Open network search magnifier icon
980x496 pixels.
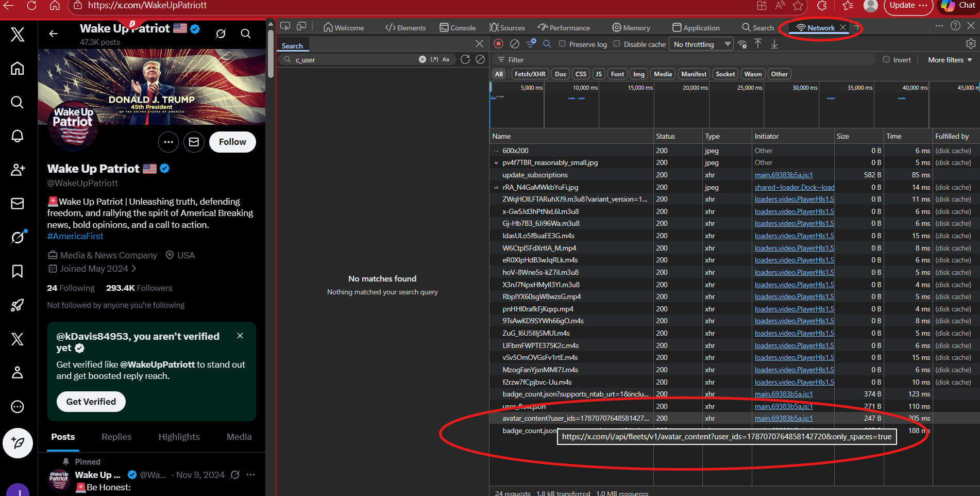547,44
